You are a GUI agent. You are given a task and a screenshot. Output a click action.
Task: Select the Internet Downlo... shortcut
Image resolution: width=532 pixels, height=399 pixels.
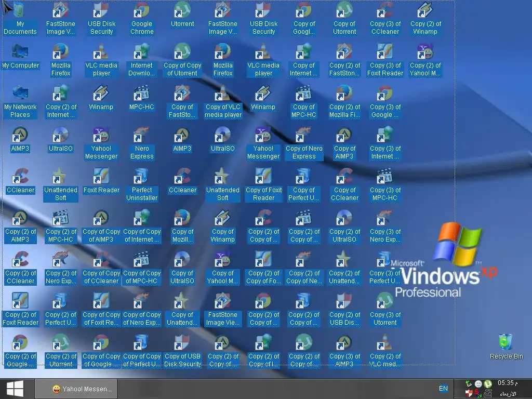(142, 60)
